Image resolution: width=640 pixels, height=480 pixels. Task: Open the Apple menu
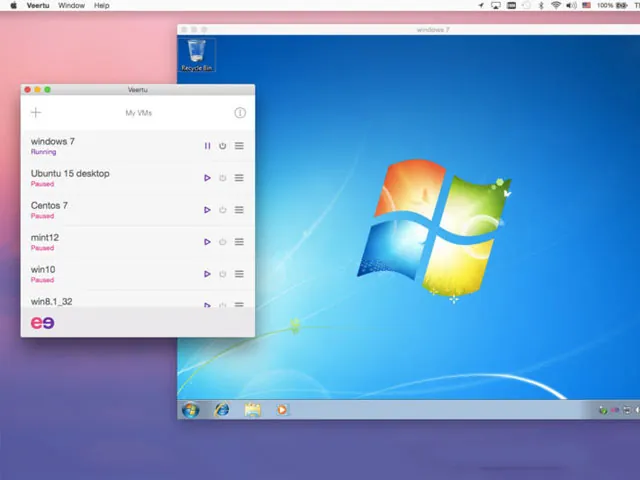(13, 5)
